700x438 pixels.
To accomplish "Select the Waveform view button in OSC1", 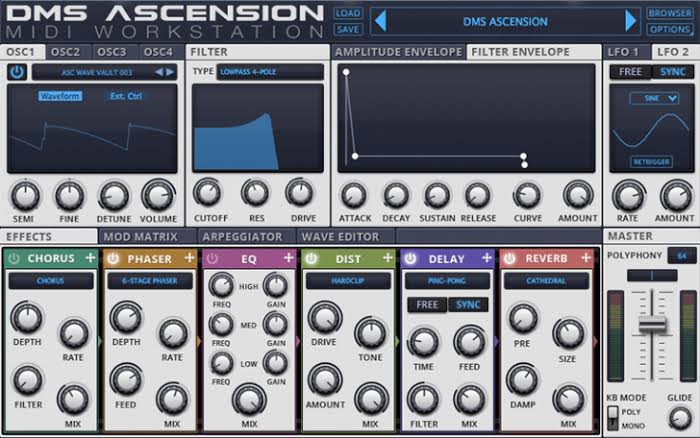I will [x=60, y=96].
